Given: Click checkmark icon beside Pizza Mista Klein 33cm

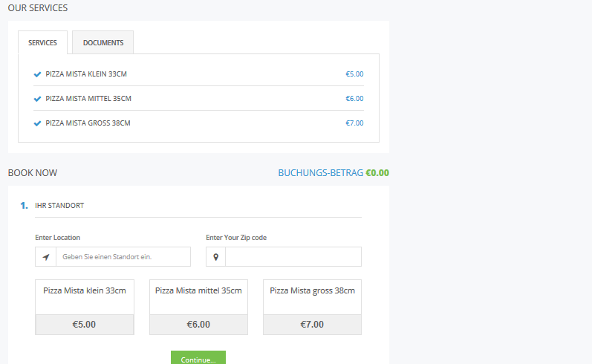Looking at the screenshot, I should tap(37, 74).
